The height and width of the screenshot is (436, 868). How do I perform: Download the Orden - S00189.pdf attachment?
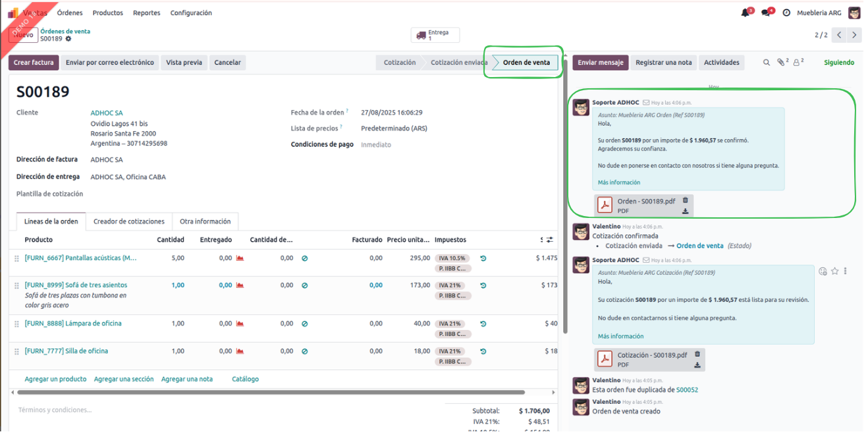[685, 211]
